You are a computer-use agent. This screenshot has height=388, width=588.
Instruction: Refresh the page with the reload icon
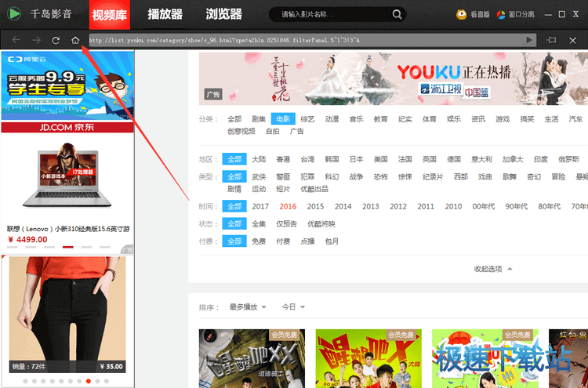[56, 40]
